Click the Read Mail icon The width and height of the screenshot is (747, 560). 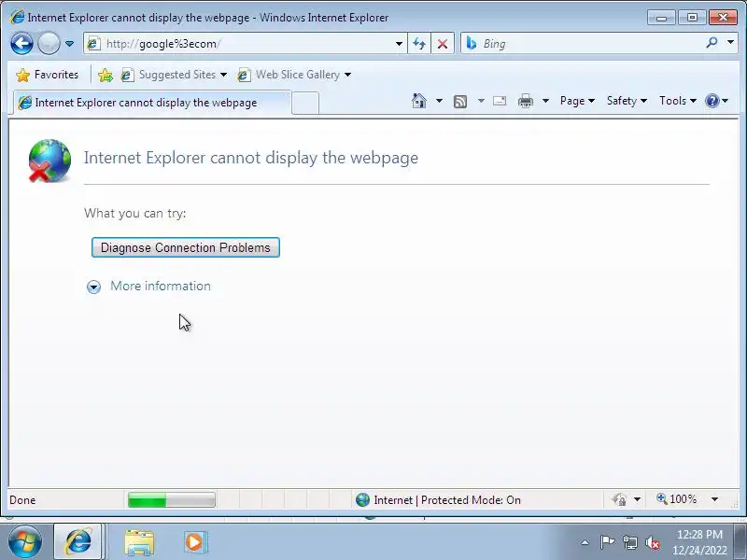(500, 101)
